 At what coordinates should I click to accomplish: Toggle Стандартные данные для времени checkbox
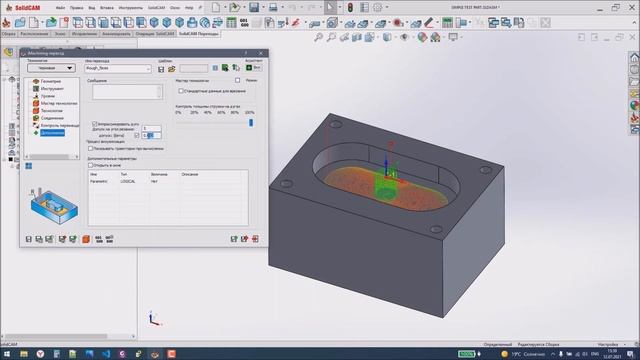point(181,91)
